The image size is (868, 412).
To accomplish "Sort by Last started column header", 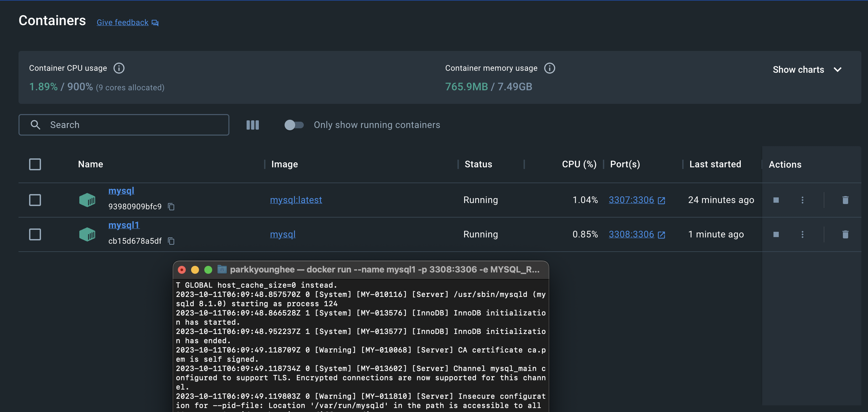I will point(715,164).
